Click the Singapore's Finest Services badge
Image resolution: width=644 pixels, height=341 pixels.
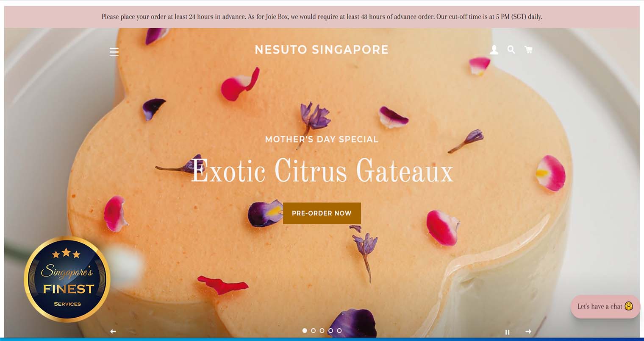click(x=67, y=279)
